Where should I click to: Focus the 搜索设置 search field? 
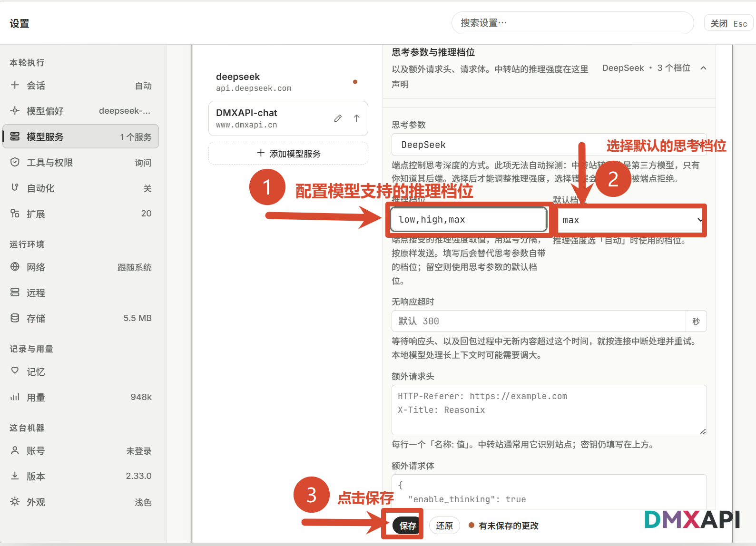[572, 23]
